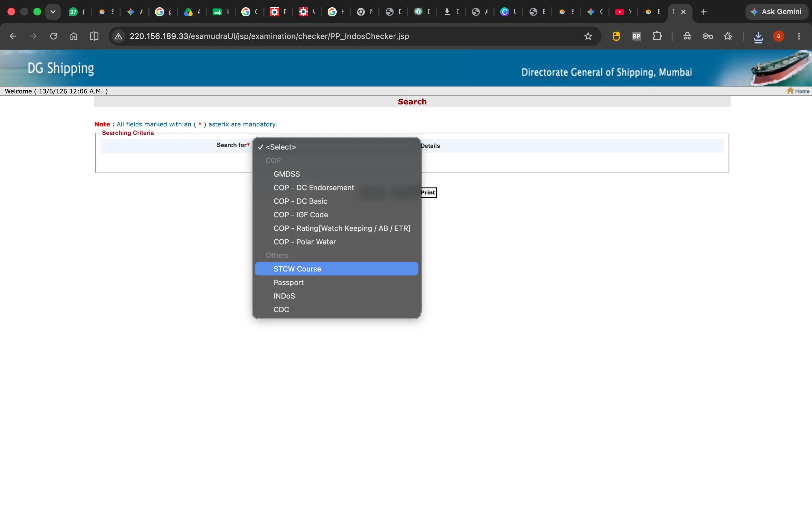Image resolution: width=812 pixels, height=508 pixels.
Task: Switch to the first Google 'G' tab
Action: (162, 12)
